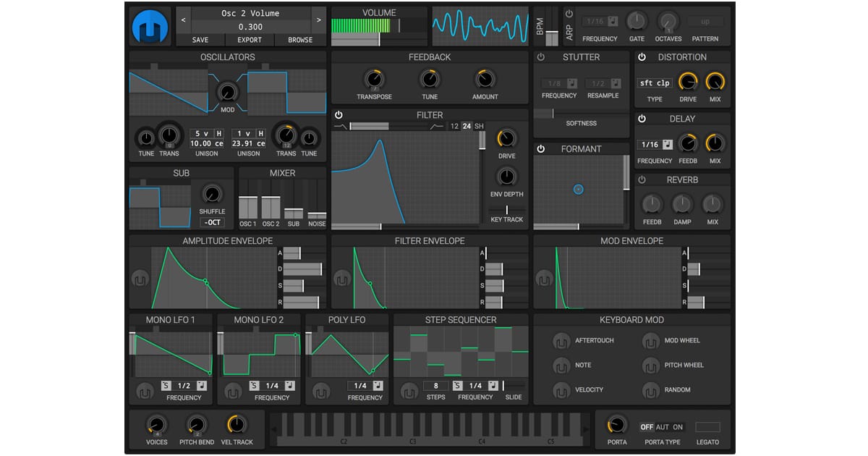Click the Aftertouch modulation source icon
868x456 pixels.
click(561, 341)
